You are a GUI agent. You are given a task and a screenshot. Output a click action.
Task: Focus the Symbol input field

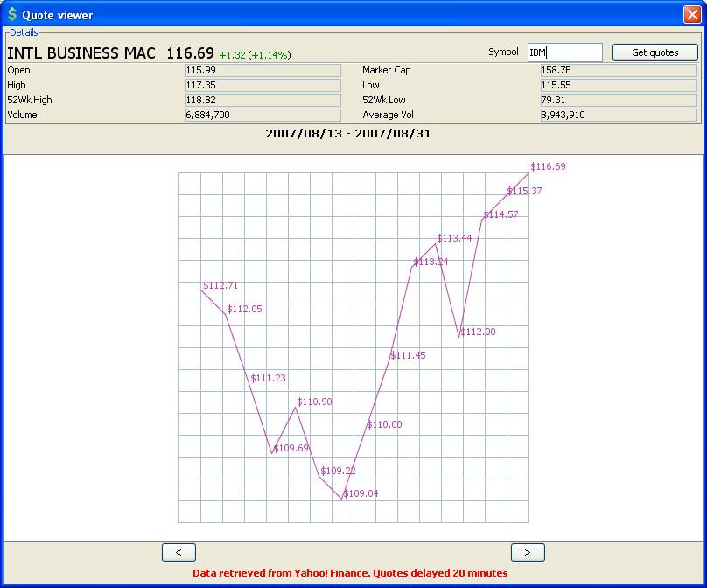pyautogui.click(x=565, y=52)
